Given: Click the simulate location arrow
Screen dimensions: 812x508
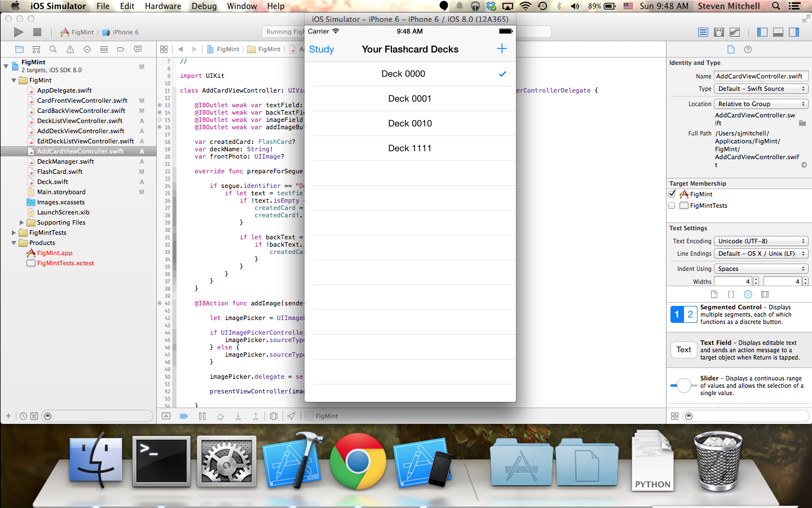Looking at the screenshot, I should coord(291,416).
